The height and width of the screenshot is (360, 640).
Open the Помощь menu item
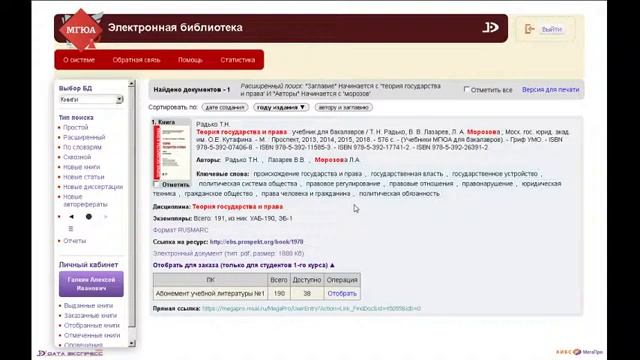tap(190, 60)
